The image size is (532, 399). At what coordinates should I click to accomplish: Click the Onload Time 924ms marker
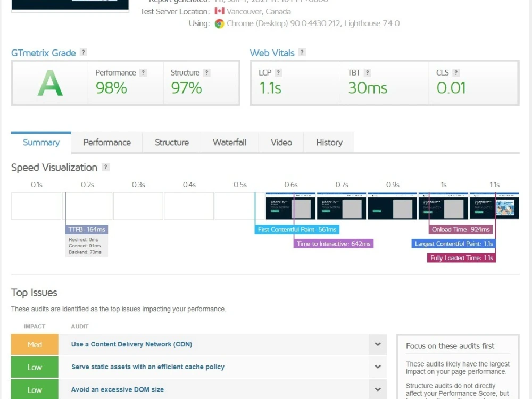click(461, 229)
